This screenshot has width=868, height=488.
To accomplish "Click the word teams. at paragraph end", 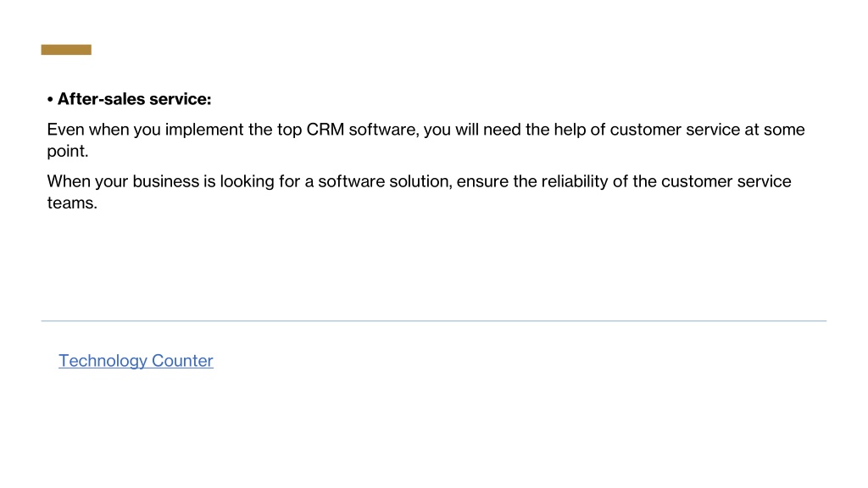I will [x=72, y=203].
